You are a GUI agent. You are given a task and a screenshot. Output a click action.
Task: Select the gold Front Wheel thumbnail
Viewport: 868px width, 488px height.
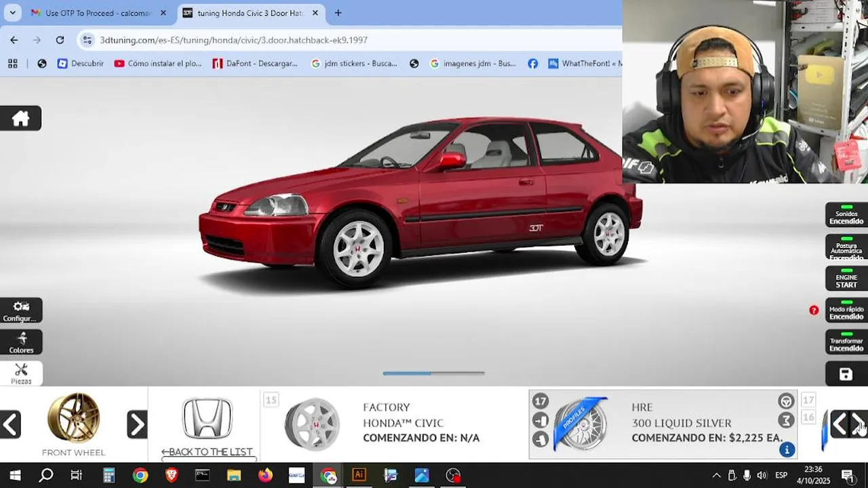point(73,418)
